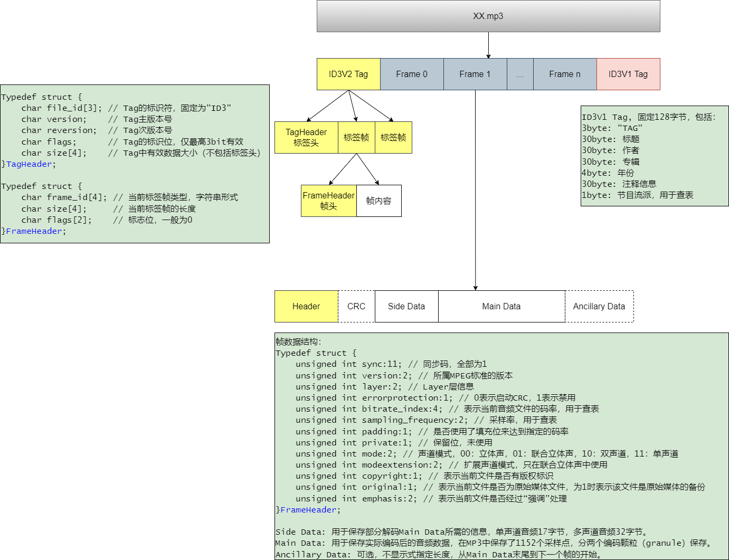Select the Frame 0 block
Screen dimensions: 729x560
pos(412,74)
